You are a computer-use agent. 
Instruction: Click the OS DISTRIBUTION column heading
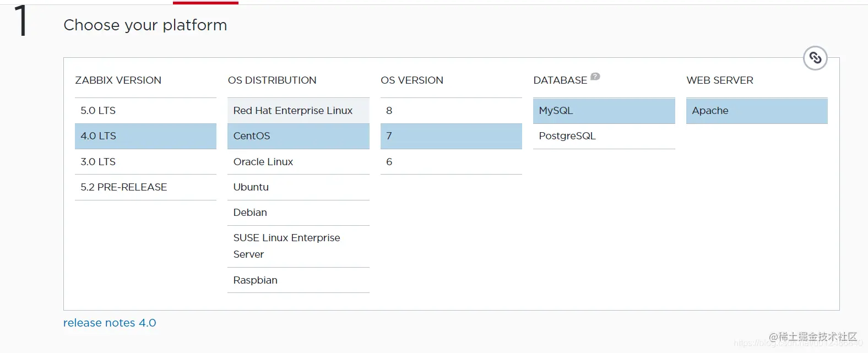coord(272,80)
